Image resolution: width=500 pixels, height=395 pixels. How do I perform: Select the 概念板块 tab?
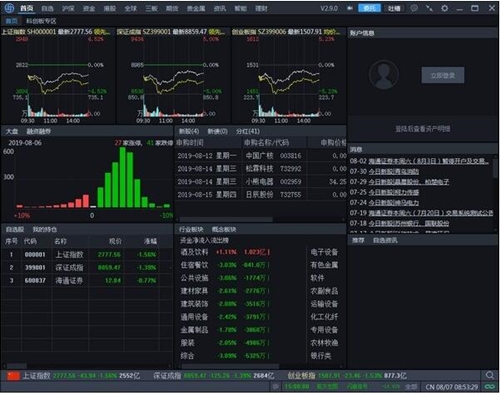pyautogui.click(x=224, y=229)
